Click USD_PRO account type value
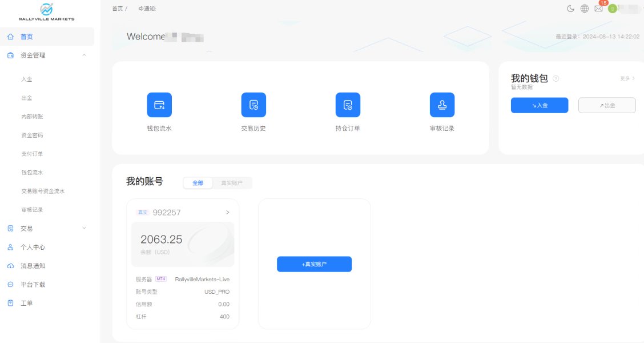The height and width of the screenshot is (343, 644). coord(217,292)
